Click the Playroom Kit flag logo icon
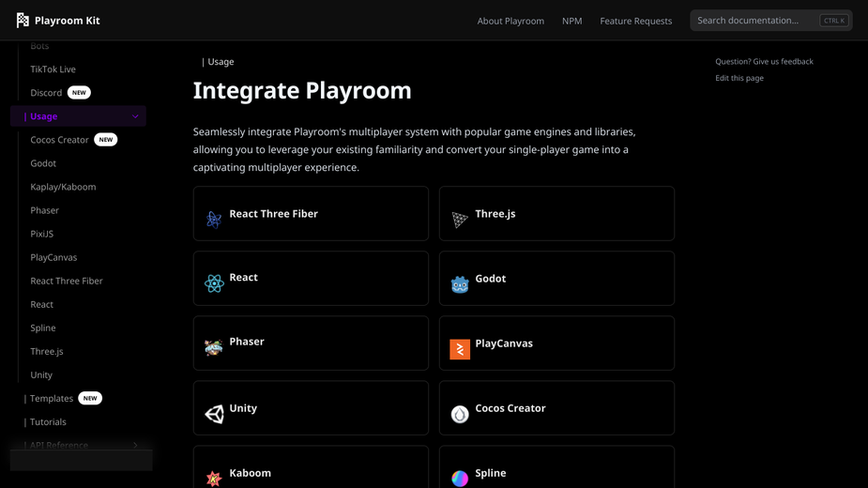Screen dimensions: 868x488 click(23, 21)
